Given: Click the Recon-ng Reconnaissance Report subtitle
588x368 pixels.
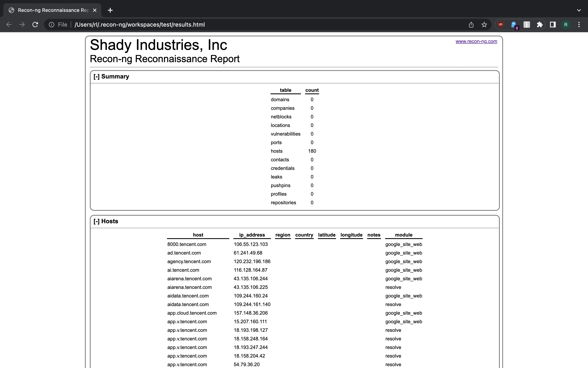Looking at the screenshot, I should click(x=165, y=59).
